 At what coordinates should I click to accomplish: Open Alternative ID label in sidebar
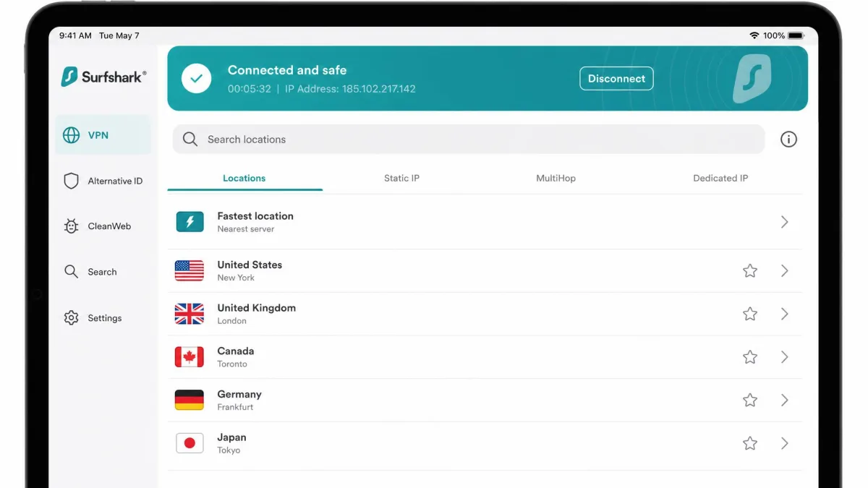point(115,181)
